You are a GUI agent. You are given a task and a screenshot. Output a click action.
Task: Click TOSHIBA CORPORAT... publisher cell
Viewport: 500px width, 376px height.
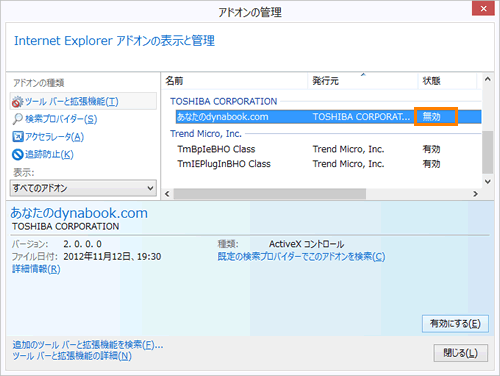pos(361,117)
